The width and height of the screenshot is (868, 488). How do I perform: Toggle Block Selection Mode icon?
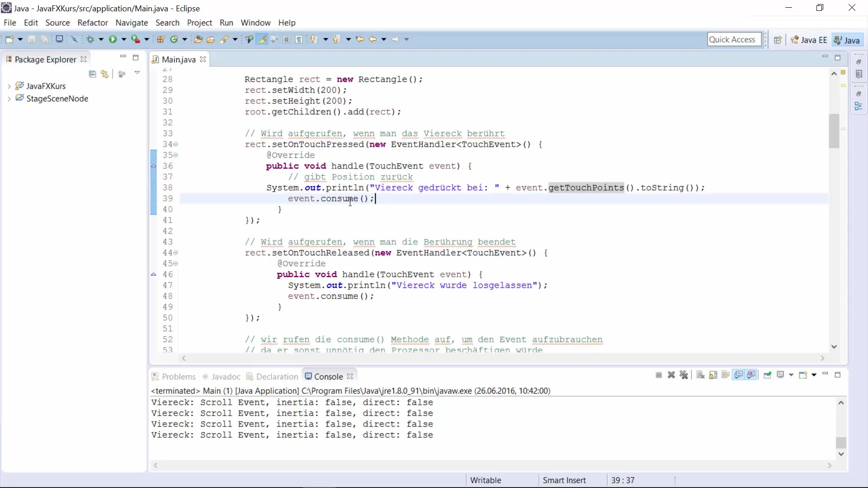click(x=287, y=39)
